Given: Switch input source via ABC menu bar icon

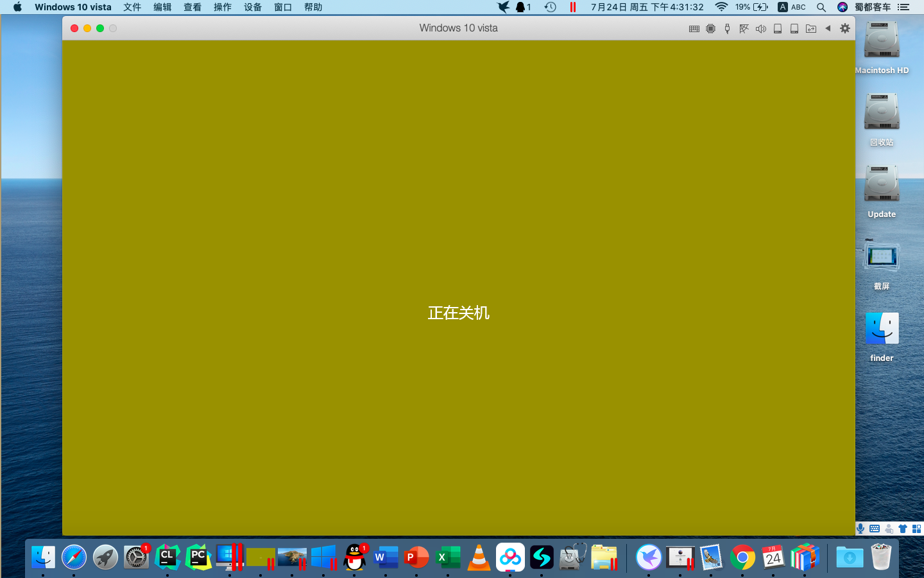Looking at the screenshot, I should [792, 7].
